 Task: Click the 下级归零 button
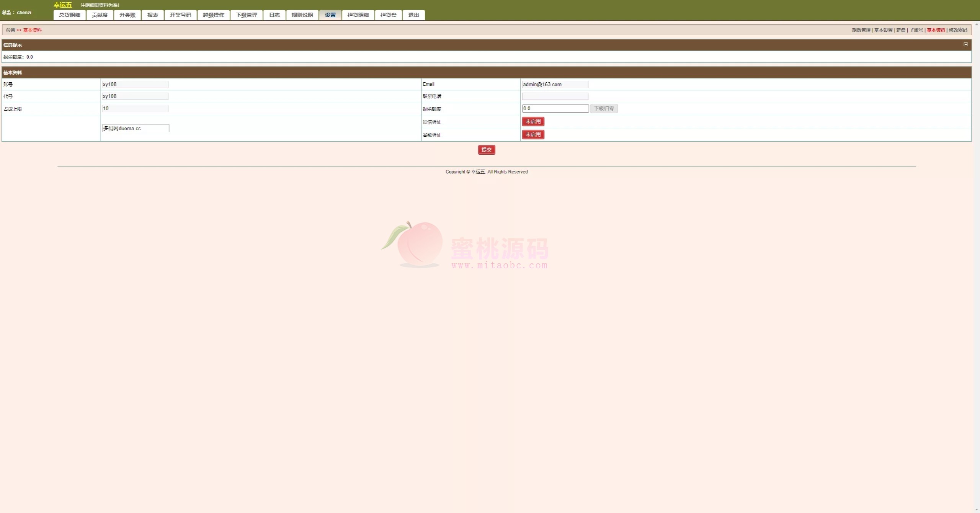604,108
